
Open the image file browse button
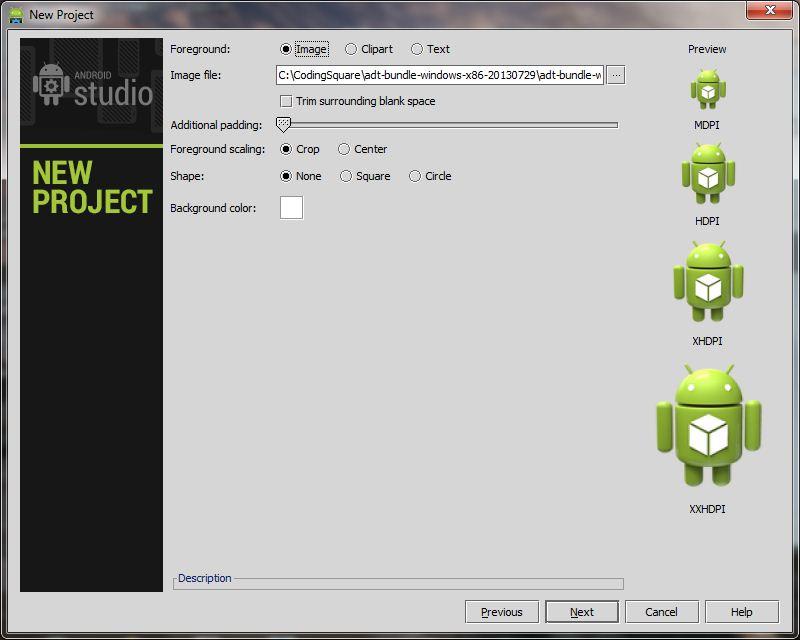pos(616,75)
